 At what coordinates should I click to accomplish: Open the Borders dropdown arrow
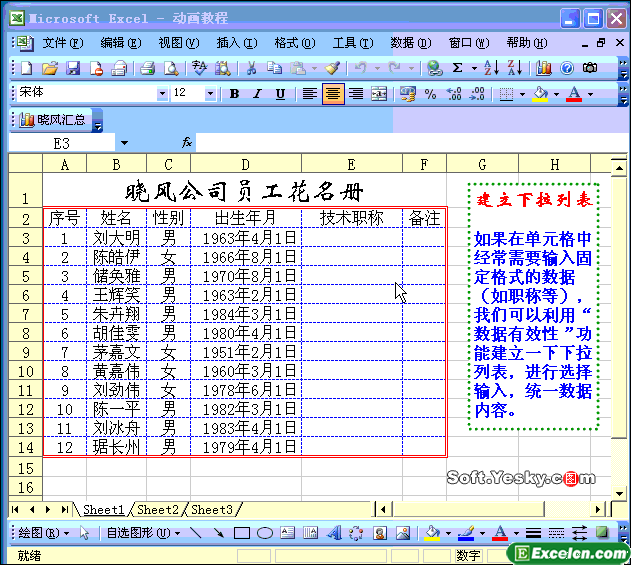[x=522, y=95]
